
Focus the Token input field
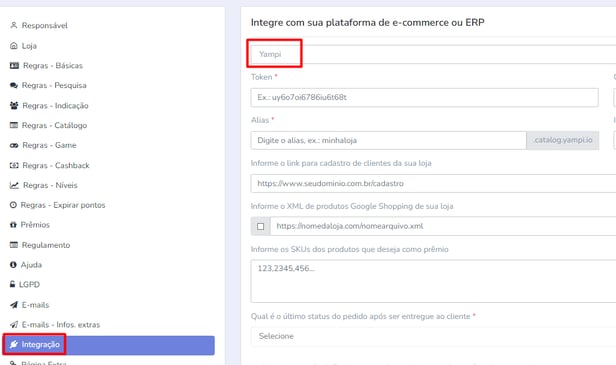coord(425,97)
